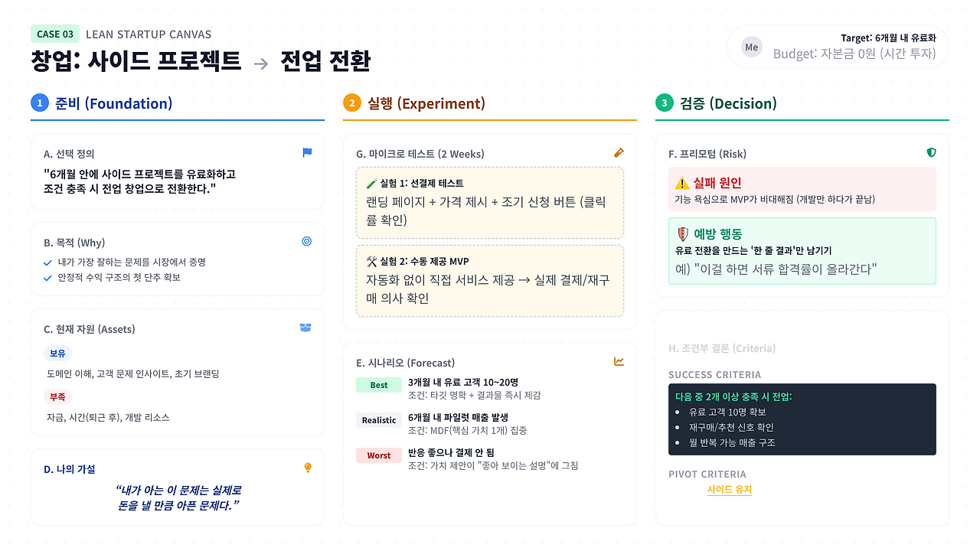Toggle the checkmark for 안정적 수익 구조
Image resolution: width=980 pixels, height=551 pixels.
(x=47, y=278)
